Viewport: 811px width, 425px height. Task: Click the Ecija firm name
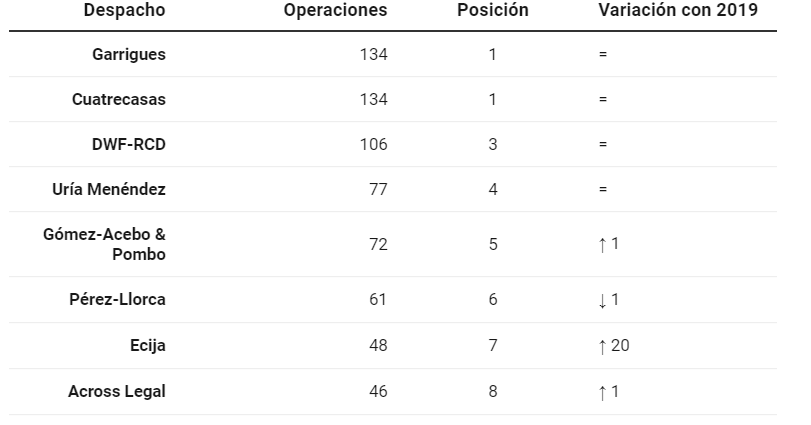coord(147,345)
